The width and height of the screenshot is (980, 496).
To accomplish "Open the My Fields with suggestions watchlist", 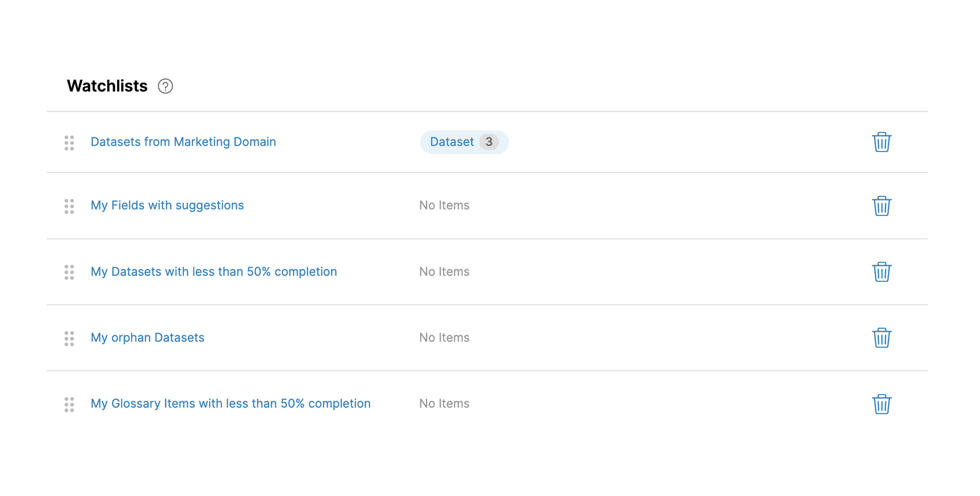I will (x=167, y=205).
